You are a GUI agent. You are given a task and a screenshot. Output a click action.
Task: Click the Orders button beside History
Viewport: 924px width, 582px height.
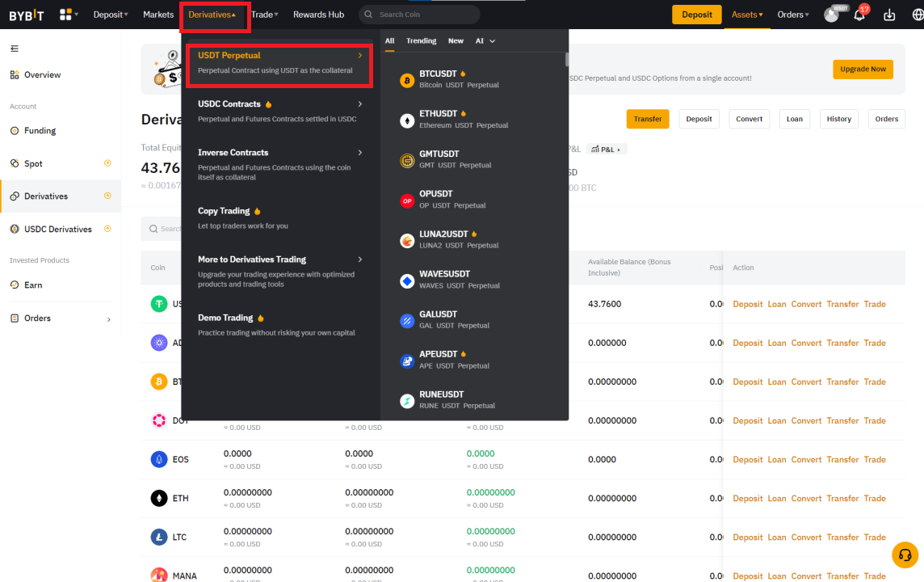coord(886,119)
